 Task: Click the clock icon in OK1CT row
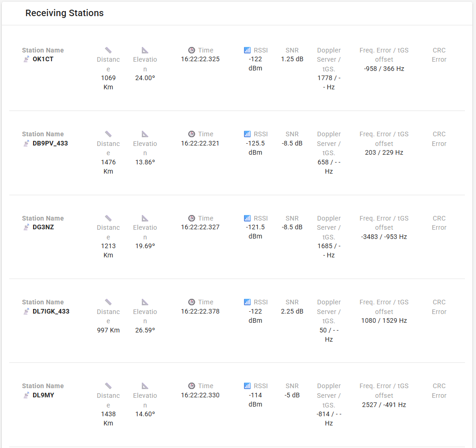[x=192, y=50]
